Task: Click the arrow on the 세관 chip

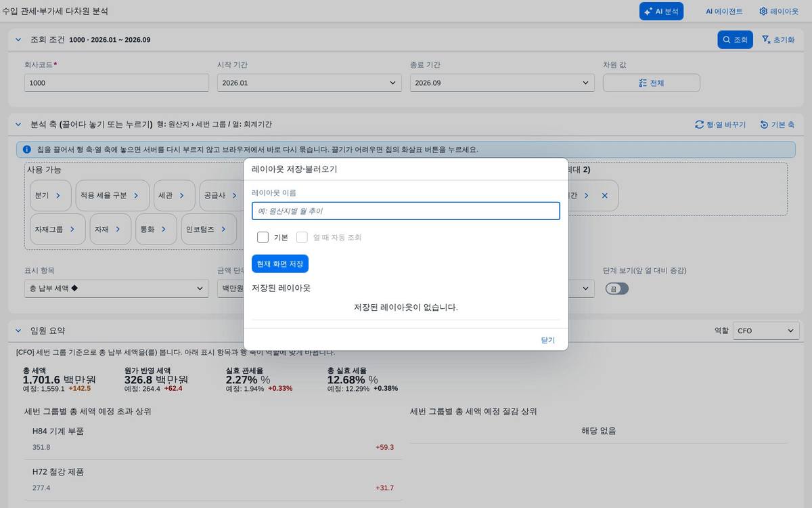Action: click(181, 195)
